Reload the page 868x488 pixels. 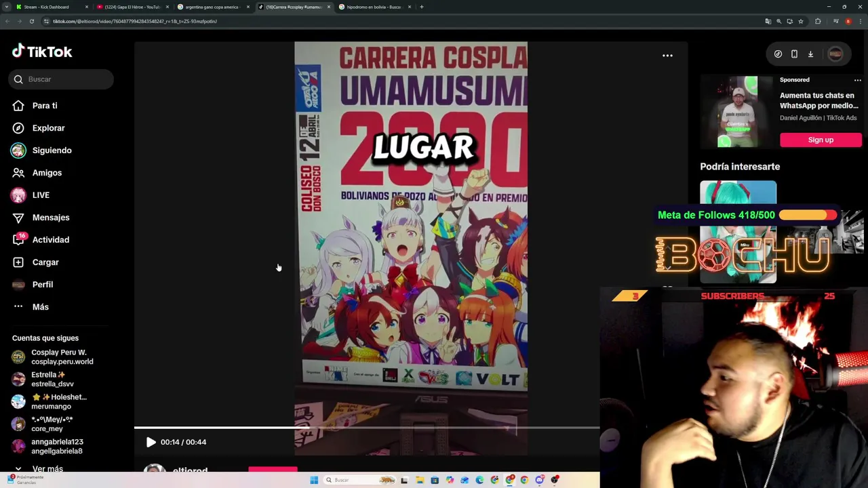[x=32, y=21]
